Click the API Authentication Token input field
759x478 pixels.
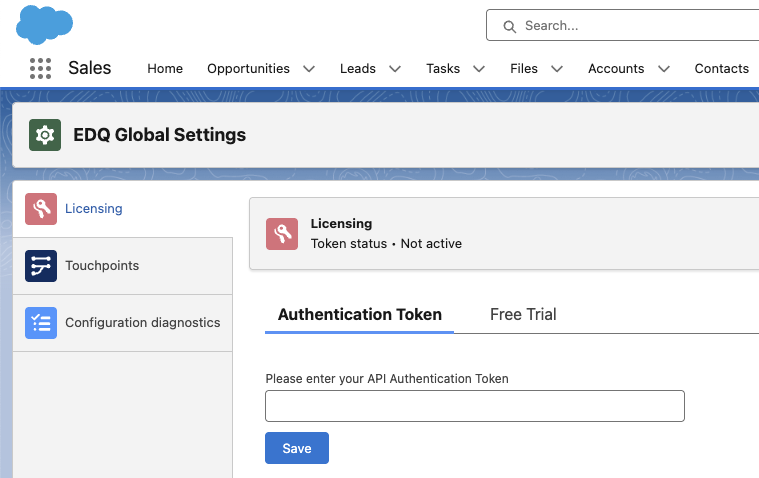pos(475,406)
